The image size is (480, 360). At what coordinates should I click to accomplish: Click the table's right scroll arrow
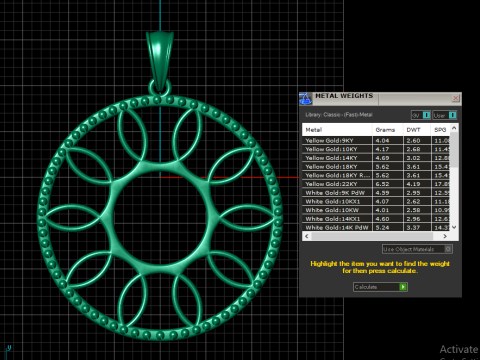click(445, 236)
